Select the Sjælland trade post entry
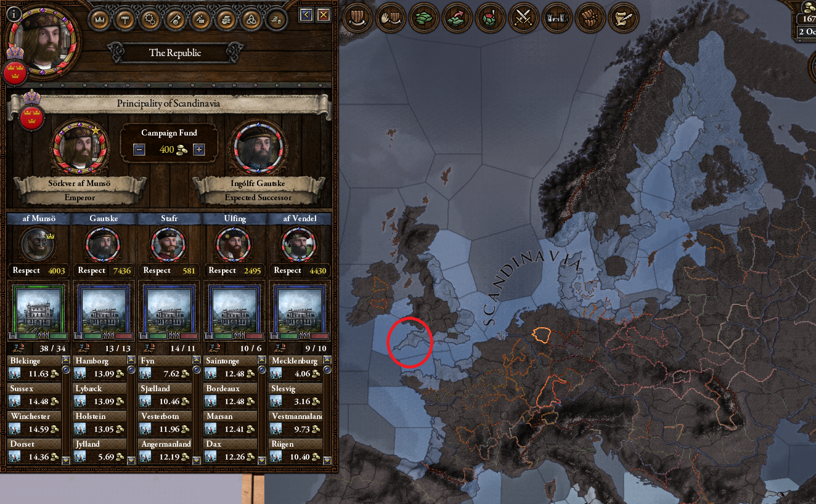The height and width of the screenshot is (504, 816). (166, 395)
